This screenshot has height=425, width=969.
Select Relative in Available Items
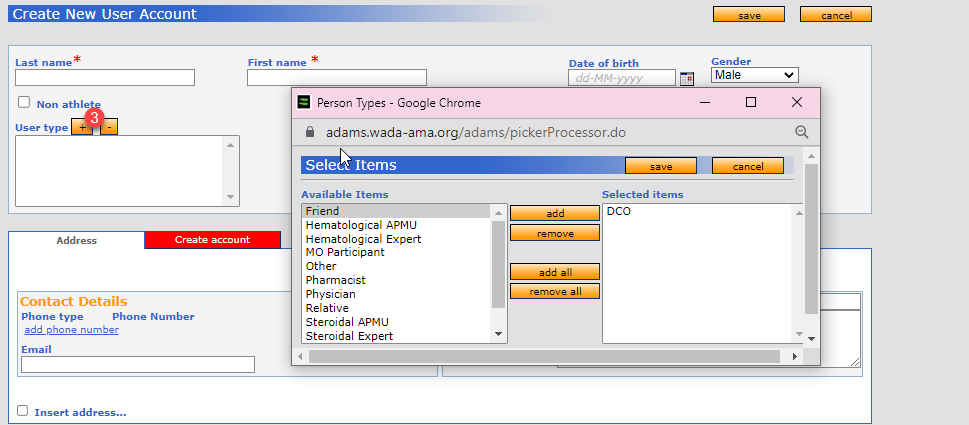397,308
